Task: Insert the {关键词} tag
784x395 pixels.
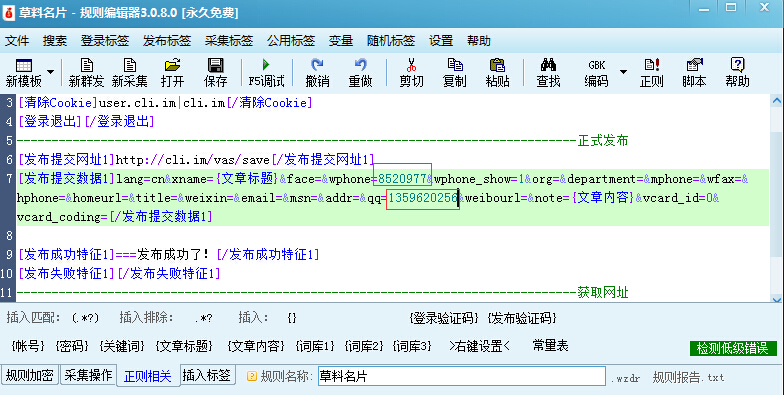Action: coord(122,346)
